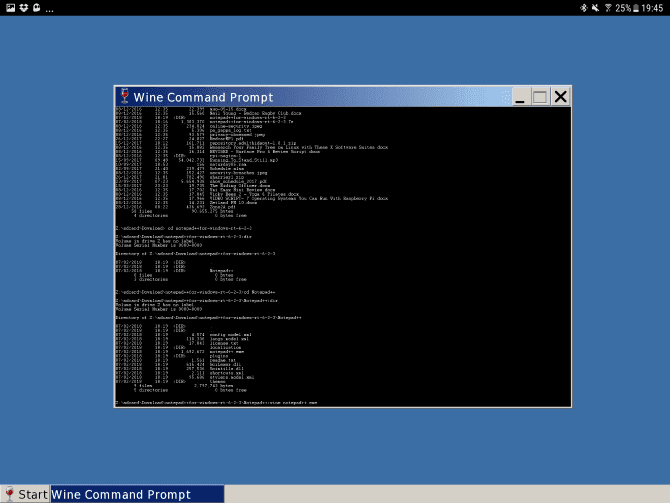The height and width of the screenshot is (503, 670).
Task: Click the online-security.jpeg listing line
Action: (188, 126)
